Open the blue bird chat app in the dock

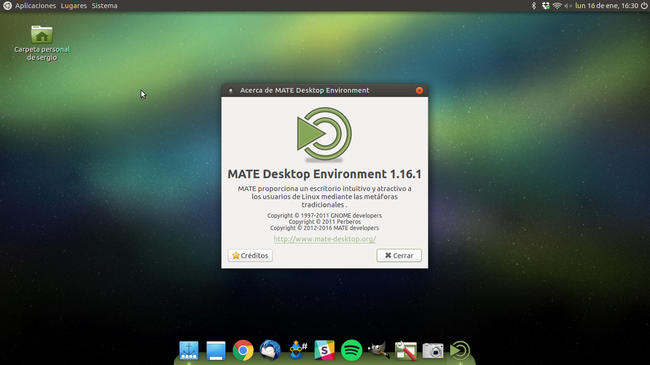click(298, 350)
